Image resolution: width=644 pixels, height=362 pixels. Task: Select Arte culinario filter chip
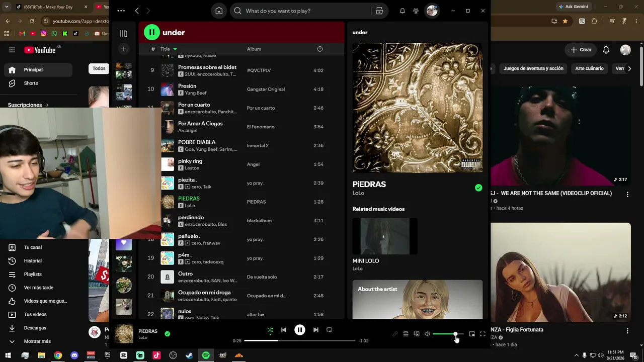tap(589, 68)
